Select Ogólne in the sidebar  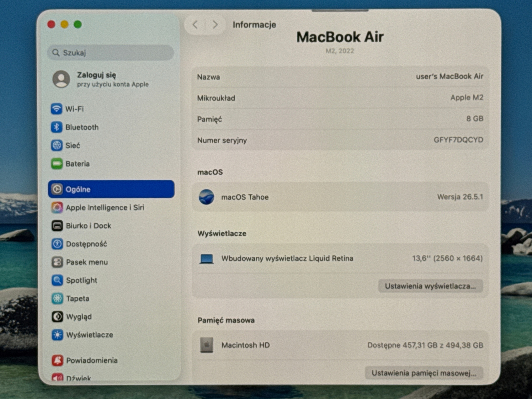pos(111,189)
